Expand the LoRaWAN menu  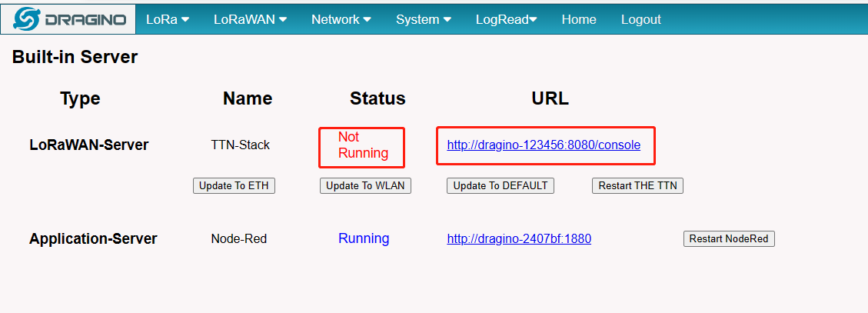pyautogui.click(x=250, y=19)
